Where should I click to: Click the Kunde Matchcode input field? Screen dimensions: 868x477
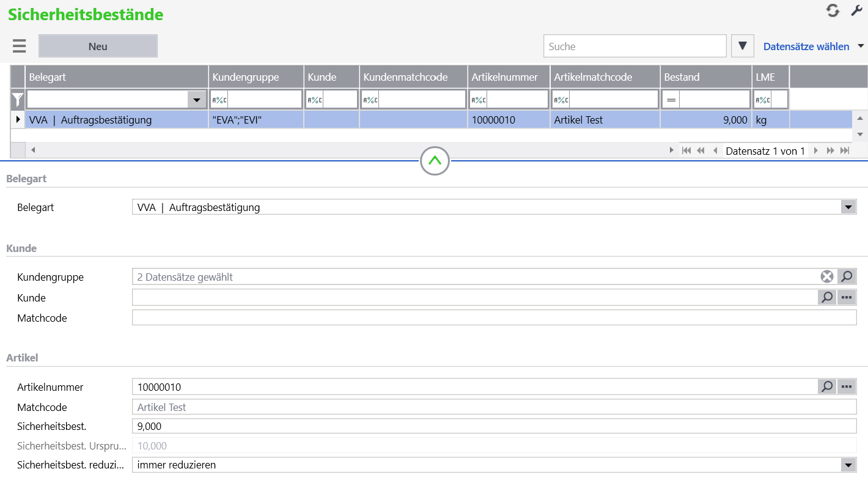495,318
